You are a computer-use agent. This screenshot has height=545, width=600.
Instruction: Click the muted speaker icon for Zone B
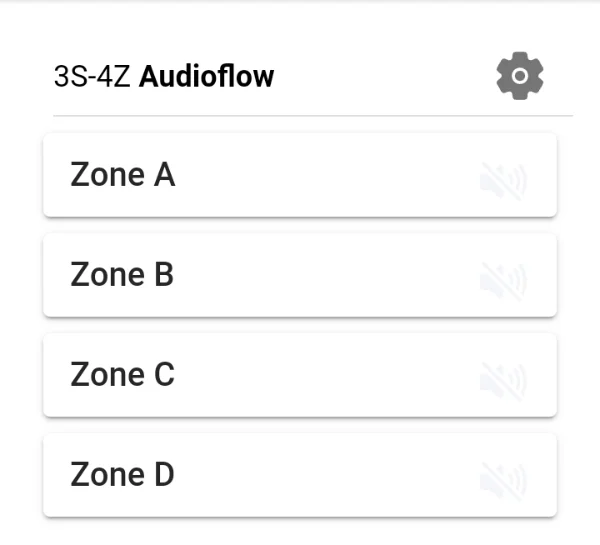pyautogui.click(x=504, y=281)
